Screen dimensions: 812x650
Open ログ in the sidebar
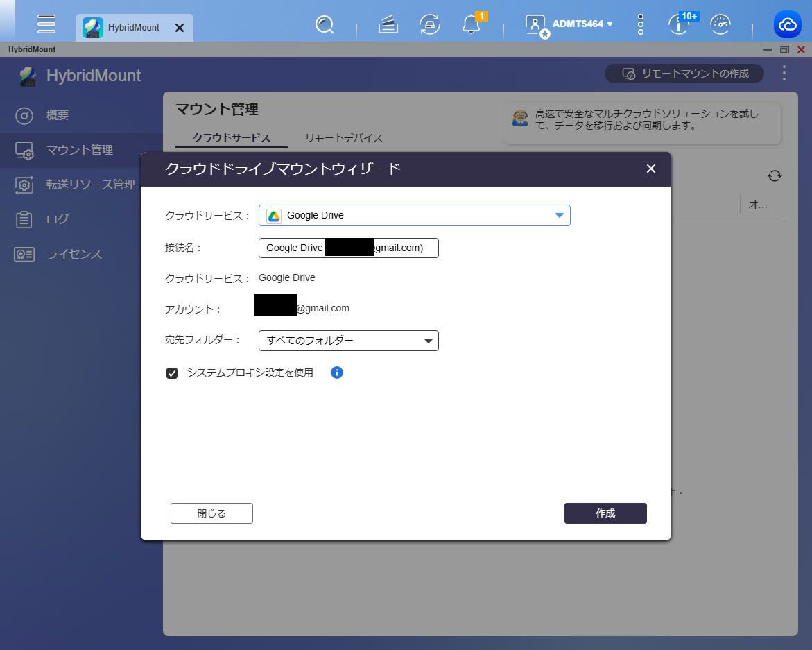coord(58,219)
